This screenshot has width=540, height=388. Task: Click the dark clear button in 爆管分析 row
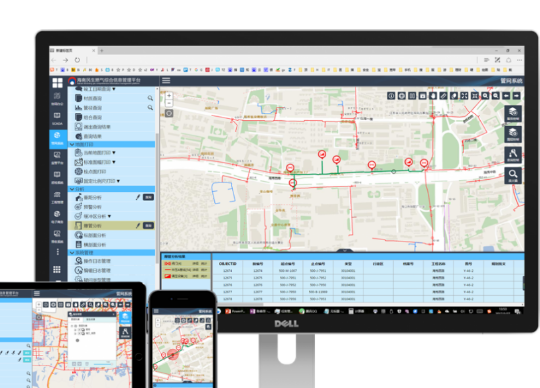[148, 226]
